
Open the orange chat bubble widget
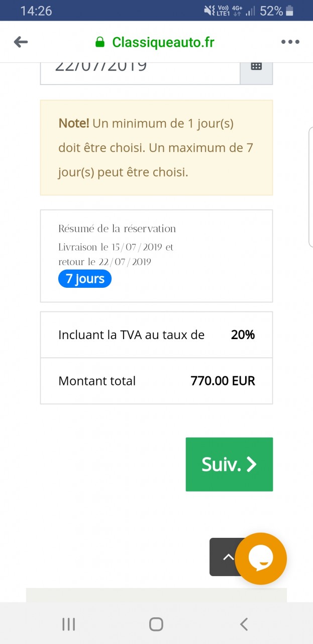(261, 558)
